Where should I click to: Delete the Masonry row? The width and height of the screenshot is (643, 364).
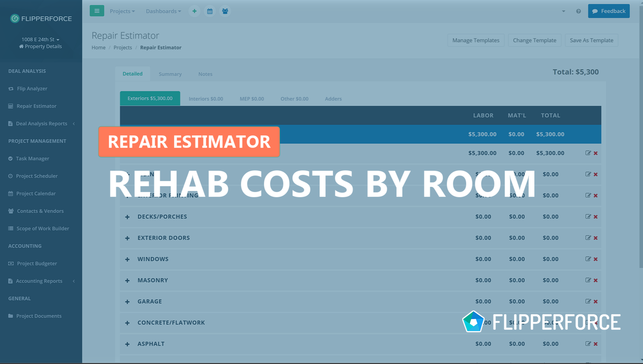(596, 280)
